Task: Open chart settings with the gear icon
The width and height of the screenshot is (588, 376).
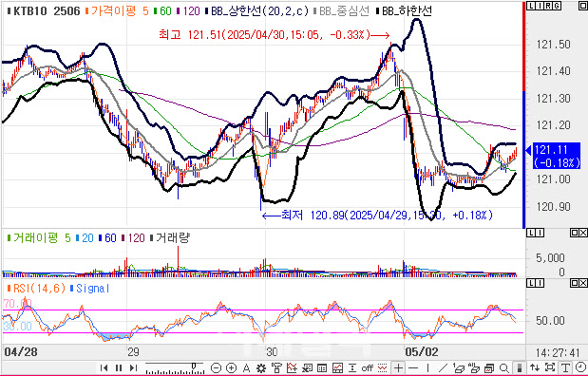Action: pos(261,368)
